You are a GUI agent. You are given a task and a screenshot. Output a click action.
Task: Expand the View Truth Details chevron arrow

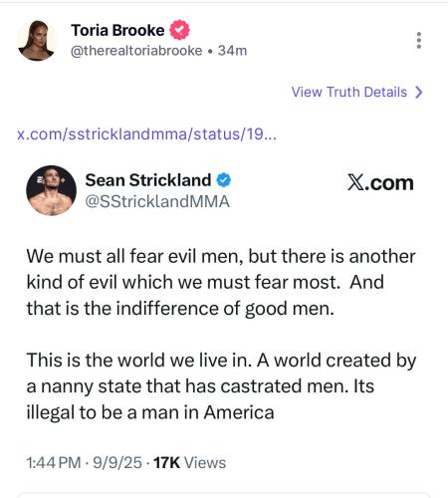pyautogui.click(x=419, y=93)
